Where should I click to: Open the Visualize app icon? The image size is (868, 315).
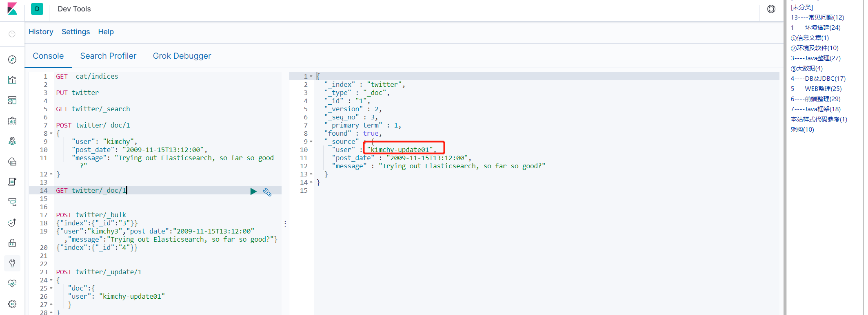click(x=12, y=80)
